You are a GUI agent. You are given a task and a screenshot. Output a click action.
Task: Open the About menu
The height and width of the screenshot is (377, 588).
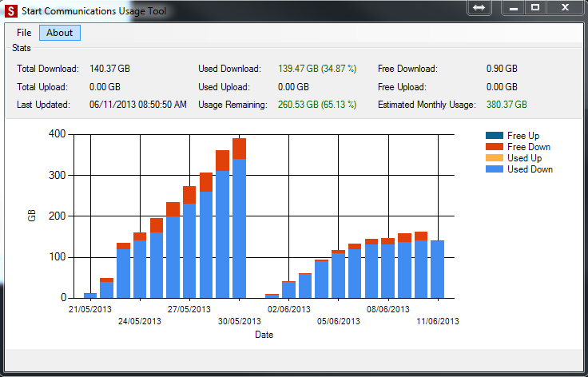(60, 33)
